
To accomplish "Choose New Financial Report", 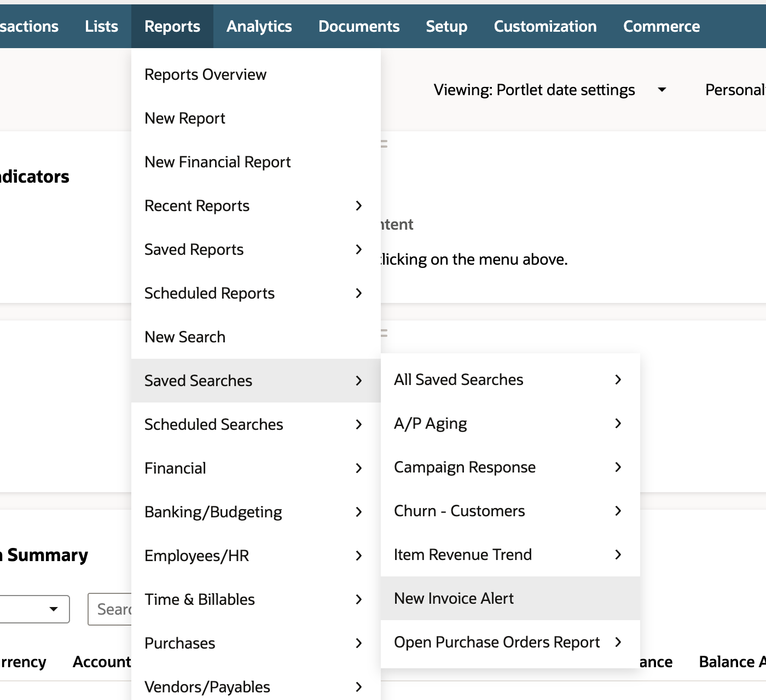I will click(256, 162).
